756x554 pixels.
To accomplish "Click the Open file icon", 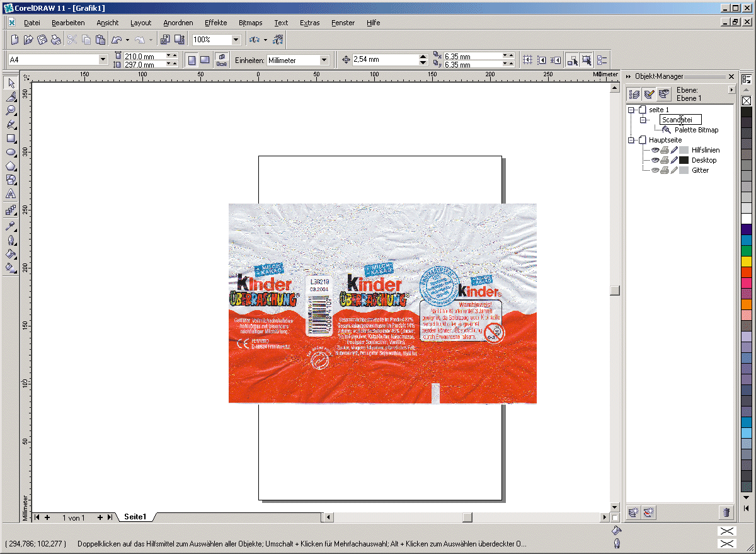I will 28,40.
